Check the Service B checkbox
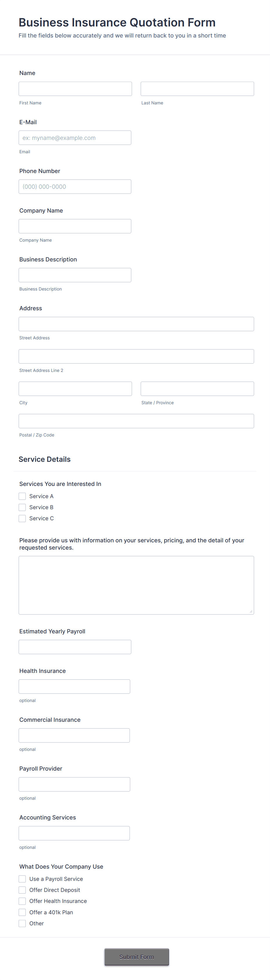270x980 pixels. tap(22, 507)
